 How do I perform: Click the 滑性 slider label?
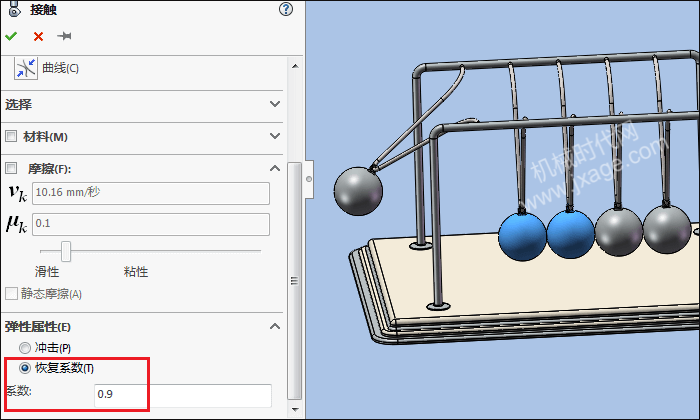(47, 272)
